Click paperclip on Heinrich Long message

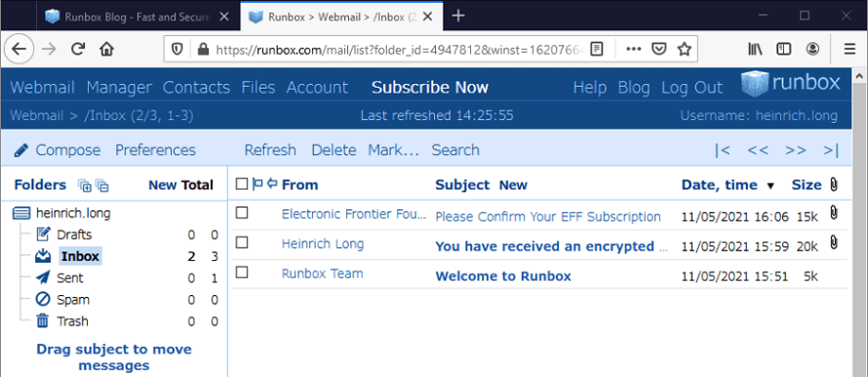[x=834, y=243]
